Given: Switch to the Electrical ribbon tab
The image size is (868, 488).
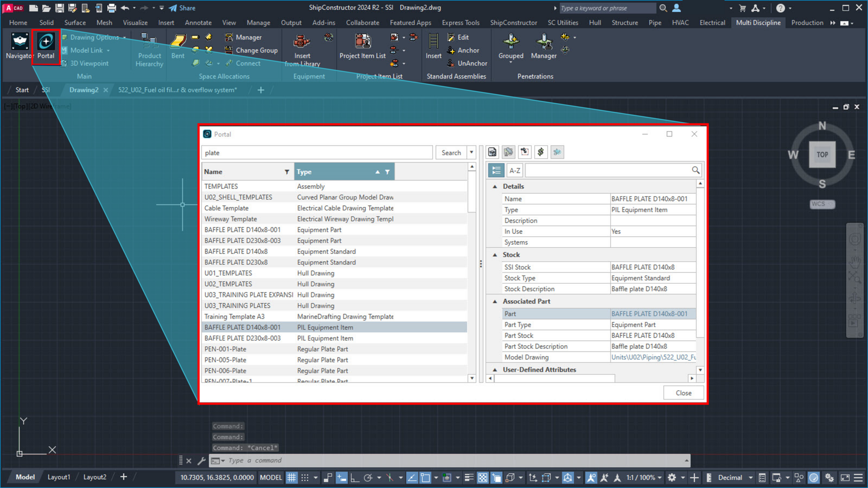Looking at the screenshot, I should tap(712, 23).
